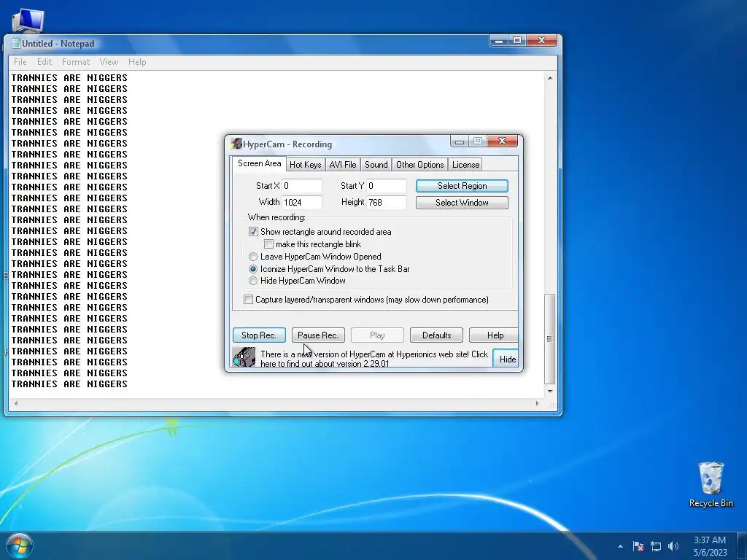Open the License tab
The width and height of the screenshot is (747, 560).
[465, 165]
